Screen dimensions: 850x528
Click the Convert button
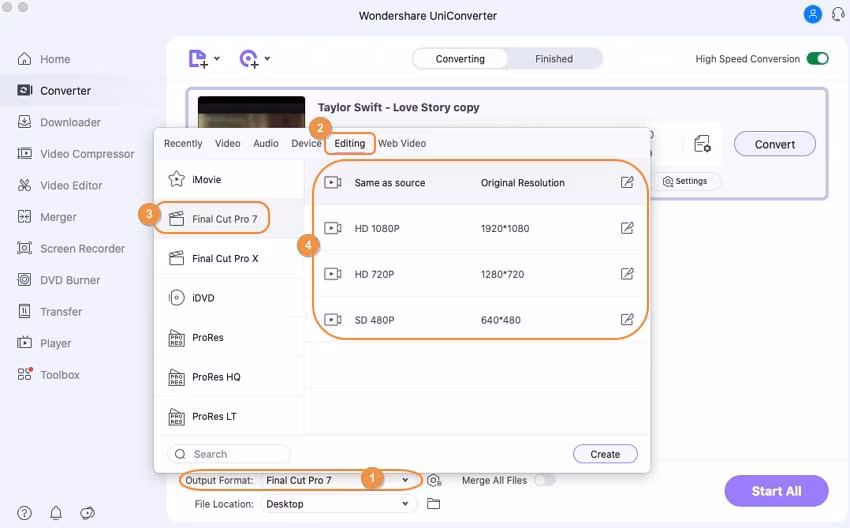point(775,144)
